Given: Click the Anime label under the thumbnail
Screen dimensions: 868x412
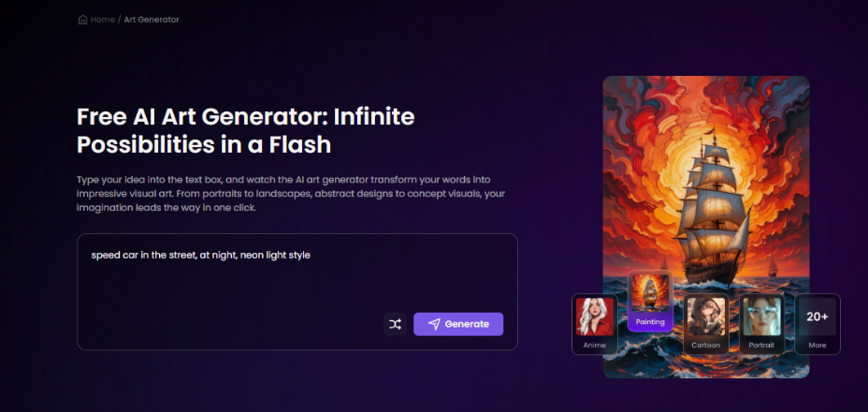Looking at the screenshot, I should pos(595,345).
